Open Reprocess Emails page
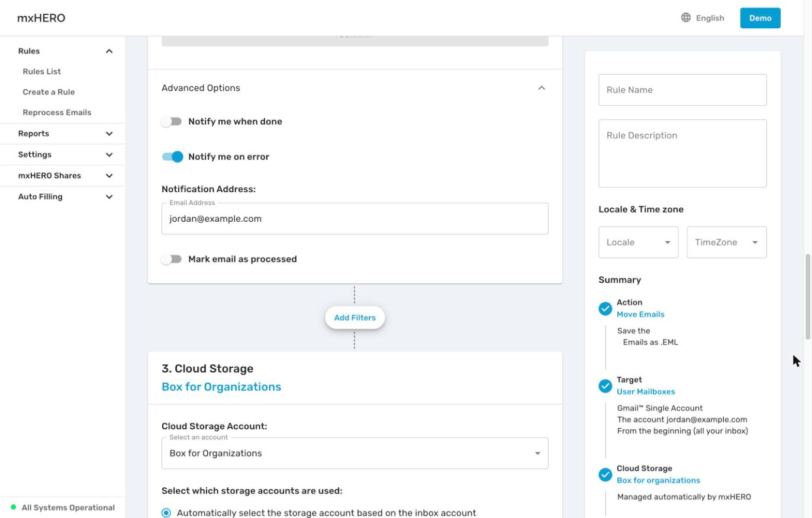The width and height of the screenshot is (812, 518). point(57,112)
